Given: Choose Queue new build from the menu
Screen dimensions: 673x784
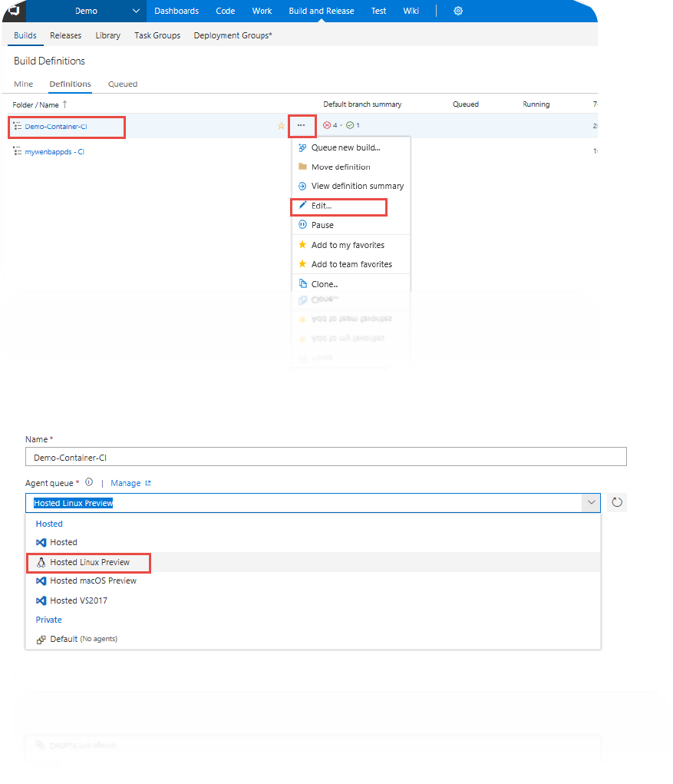Looking at the screenshot, I should 345,147.
